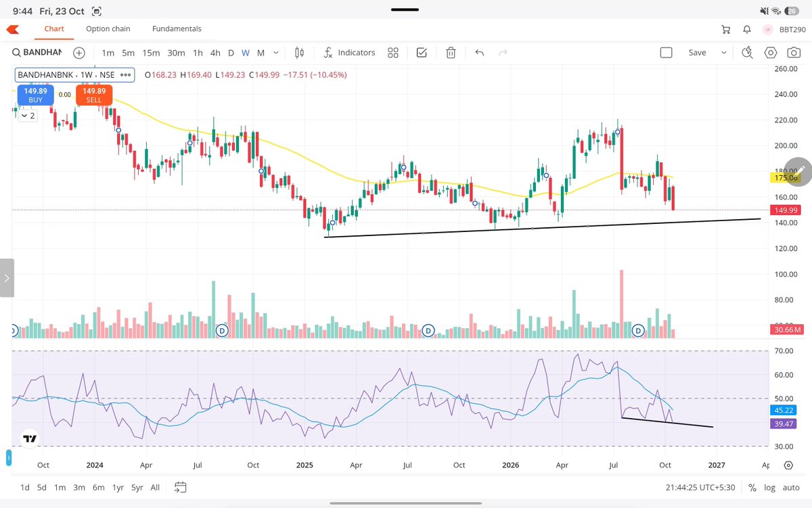Toggle the percent scale
The height and width of the screenshot is (508, 812).
[752, 487]
